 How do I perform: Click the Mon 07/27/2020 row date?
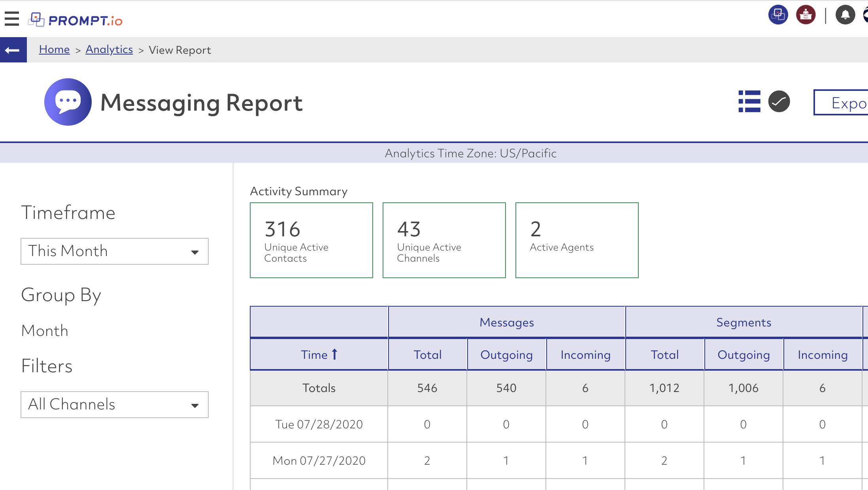319,461
